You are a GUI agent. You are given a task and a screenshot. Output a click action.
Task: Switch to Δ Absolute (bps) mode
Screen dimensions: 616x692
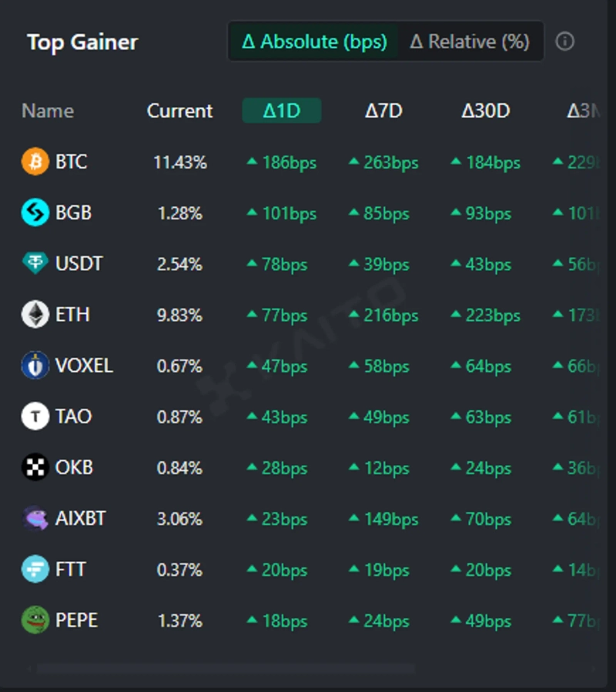(314, 42)
